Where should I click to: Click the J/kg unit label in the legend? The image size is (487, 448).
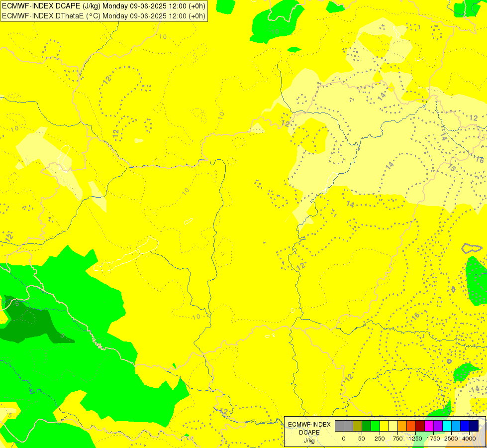[309, 441]
